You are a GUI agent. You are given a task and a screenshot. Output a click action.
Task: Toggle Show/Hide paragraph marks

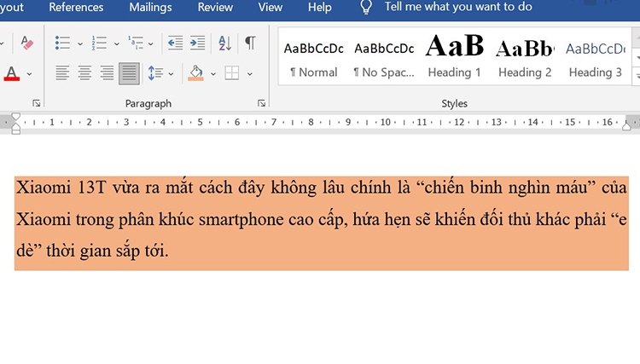tap(250, 43)
